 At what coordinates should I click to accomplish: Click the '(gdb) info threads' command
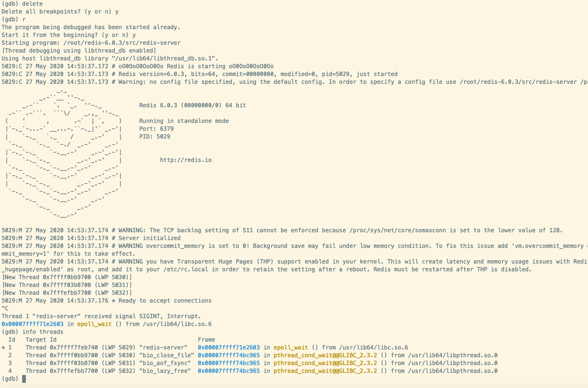pos(32,332)
